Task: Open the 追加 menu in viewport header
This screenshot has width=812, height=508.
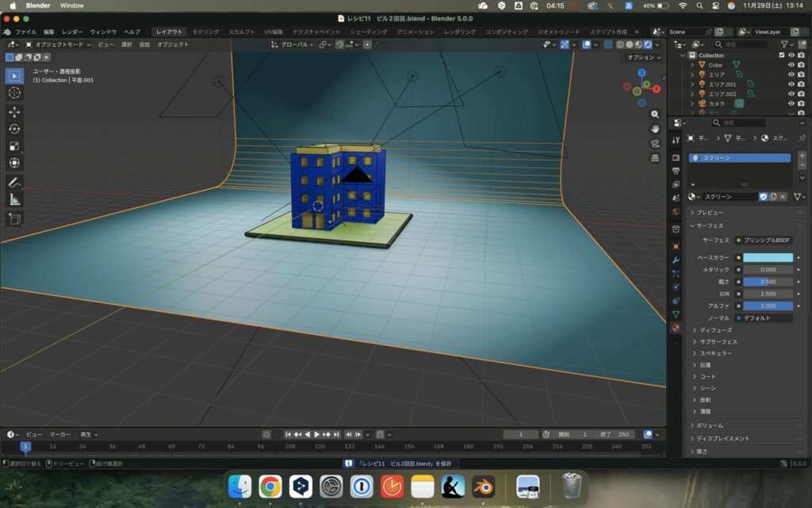Action: coord(144,44)
